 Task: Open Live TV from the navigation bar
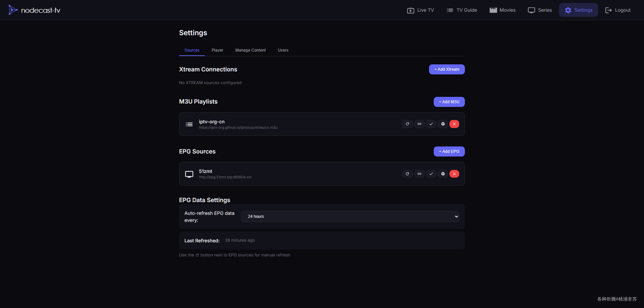[x=420, y=10]
